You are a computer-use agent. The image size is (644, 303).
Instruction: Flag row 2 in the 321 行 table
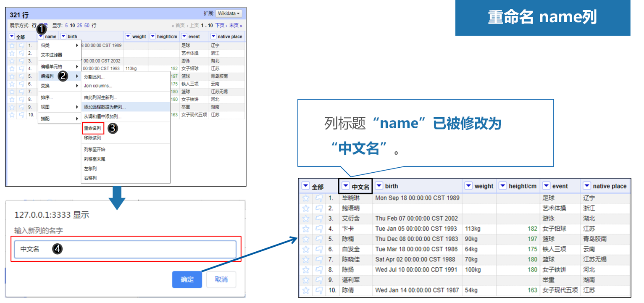coord(21,53)
